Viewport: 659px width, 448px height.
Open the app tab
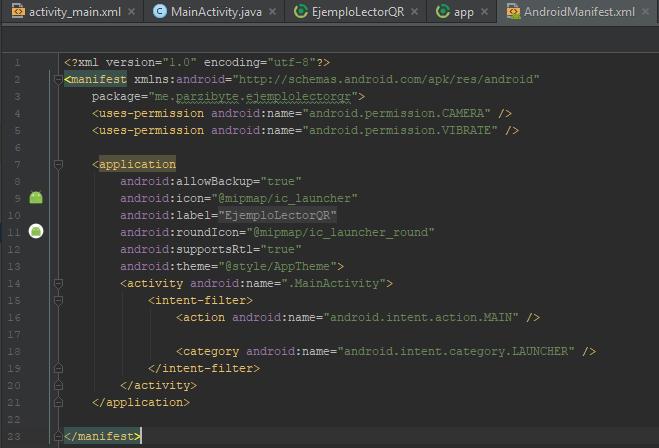tap(463, 12)
